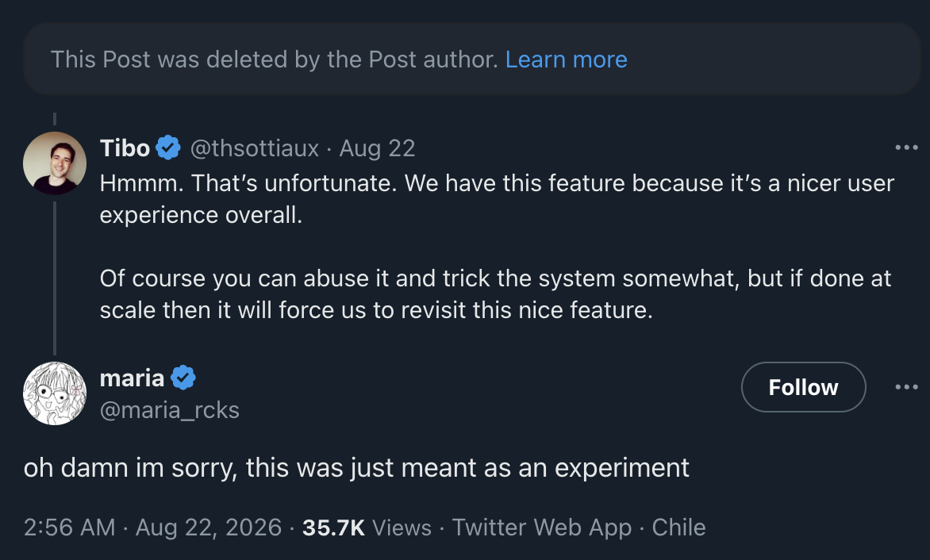Open the 2:56 AM · Aug 22, 2026 timestamp
The width and height of the screenshot is (930, 560).
(152, 527)
